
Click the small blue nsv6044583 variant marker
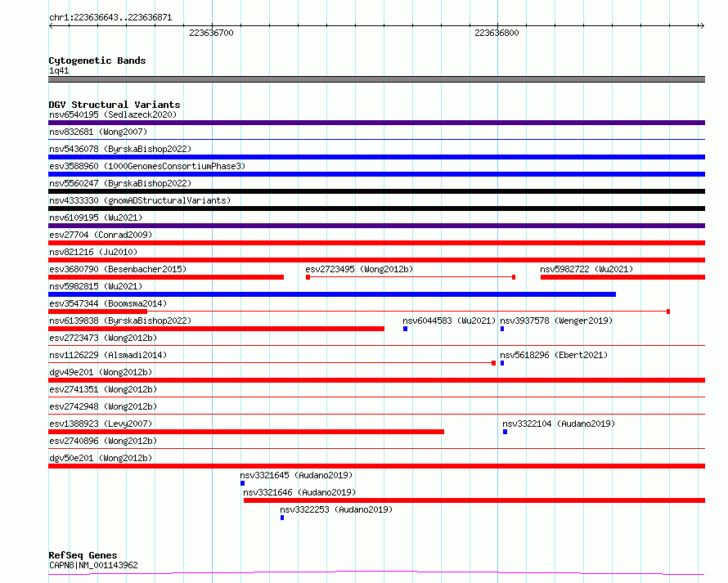point(406,329)
